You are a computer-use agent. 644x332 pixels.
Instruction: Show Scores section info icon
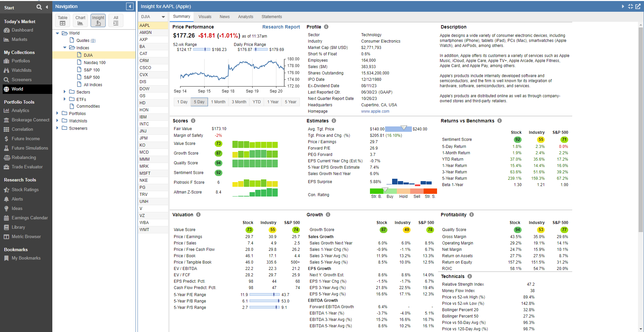[x=193, y=121]
